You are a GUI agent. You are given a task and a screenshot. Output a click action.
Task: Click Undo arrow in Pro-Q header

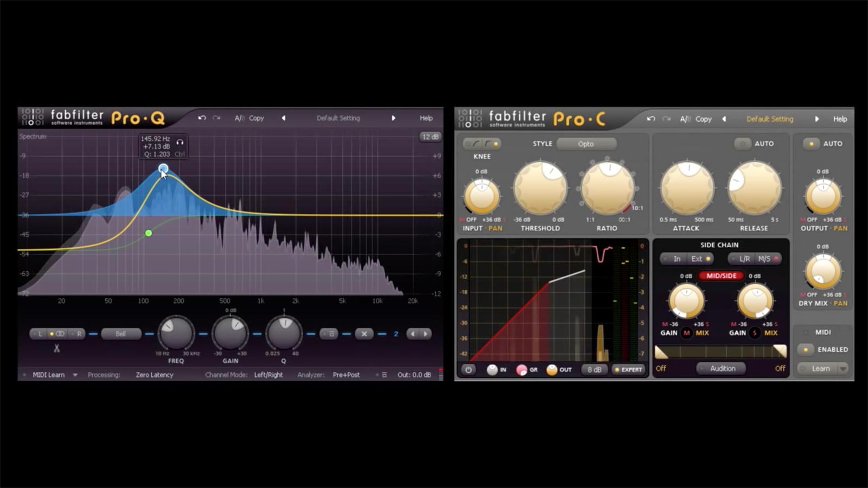tap(202, 118)
